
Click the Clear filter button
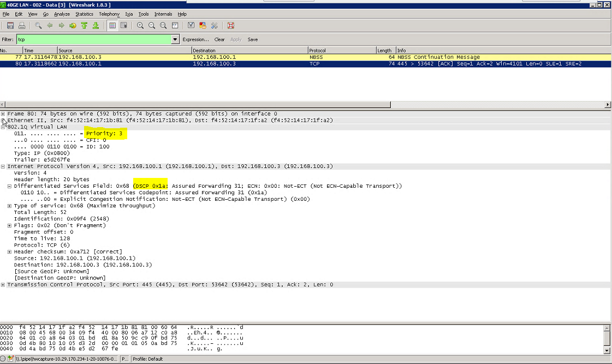tap(219, 39)
